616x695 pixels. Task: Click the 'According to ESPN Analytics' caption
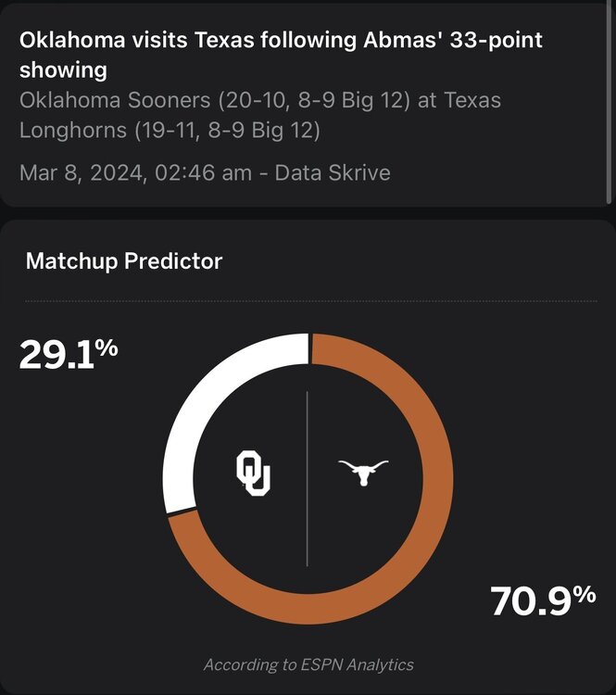(x=308, y=664)
